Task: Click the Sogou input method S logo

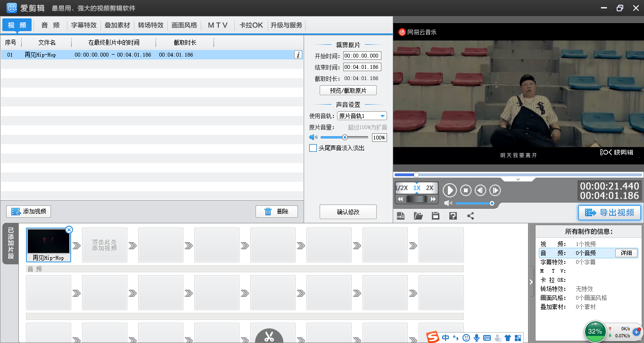Action: [x=433, y=337]
